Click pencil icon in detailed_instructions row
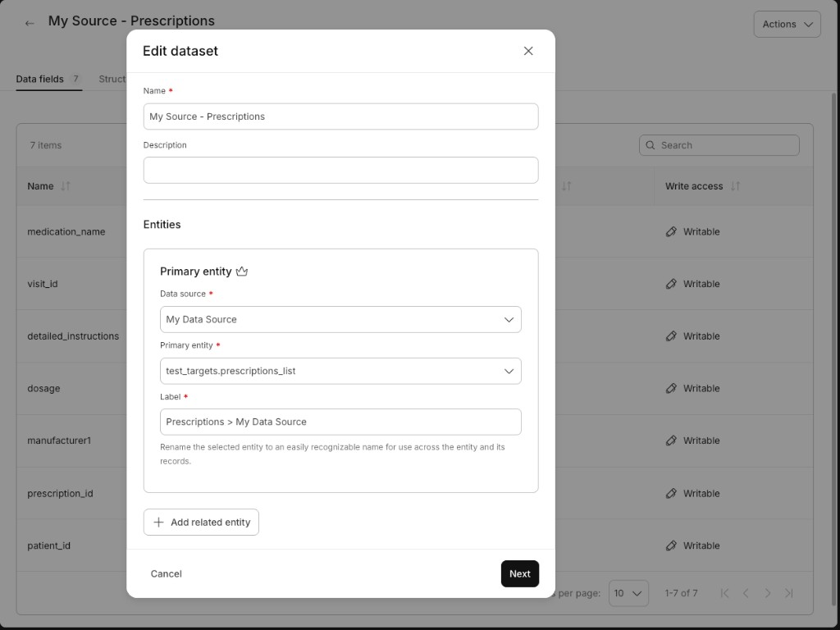The width and height of the screenshot is (840, 630). pyautogui.click(x=671, y=336)
